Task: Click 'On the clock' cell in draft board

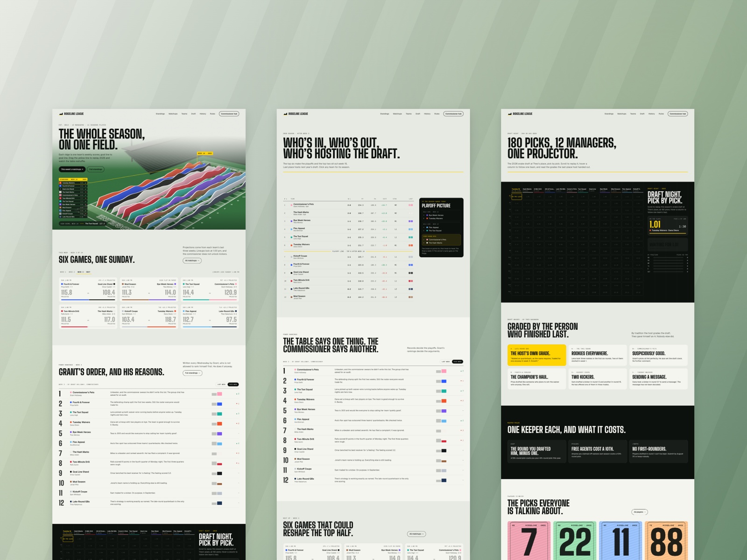Action: [516, 196]
